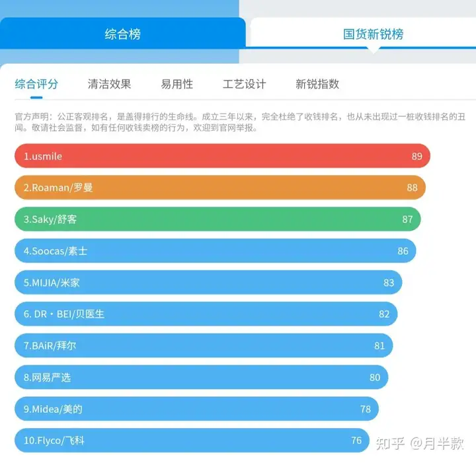Click the 知乎 @月半款 watermark

(420, 444)
